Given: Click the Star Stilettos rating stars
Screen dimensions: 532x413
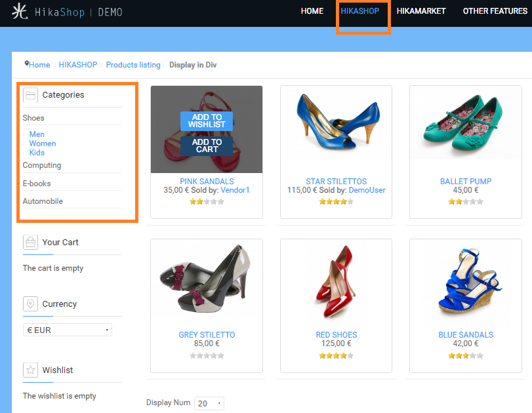Looking at the screenshot, I should click(336, 201).
